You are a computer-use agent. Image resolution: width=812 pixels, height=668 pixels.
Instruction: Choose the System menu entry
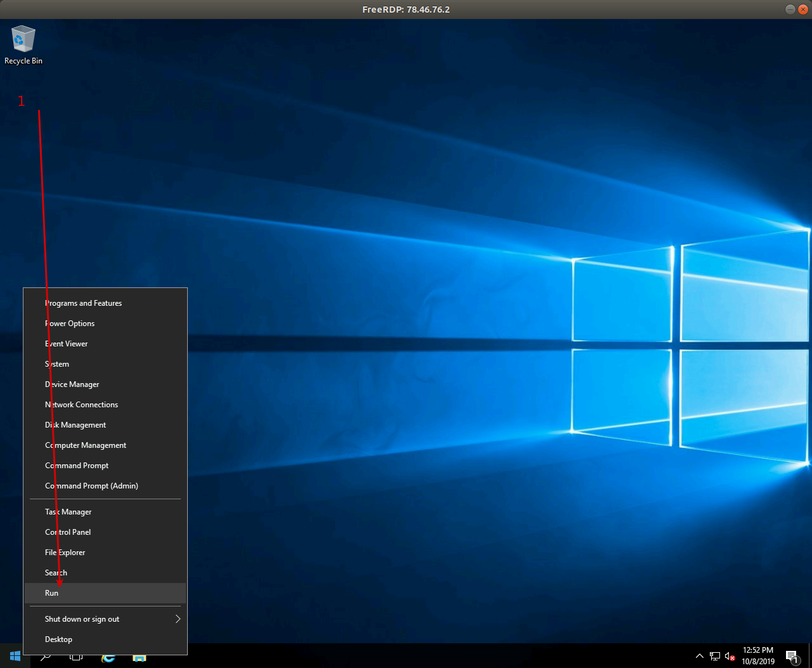[105, 364]
